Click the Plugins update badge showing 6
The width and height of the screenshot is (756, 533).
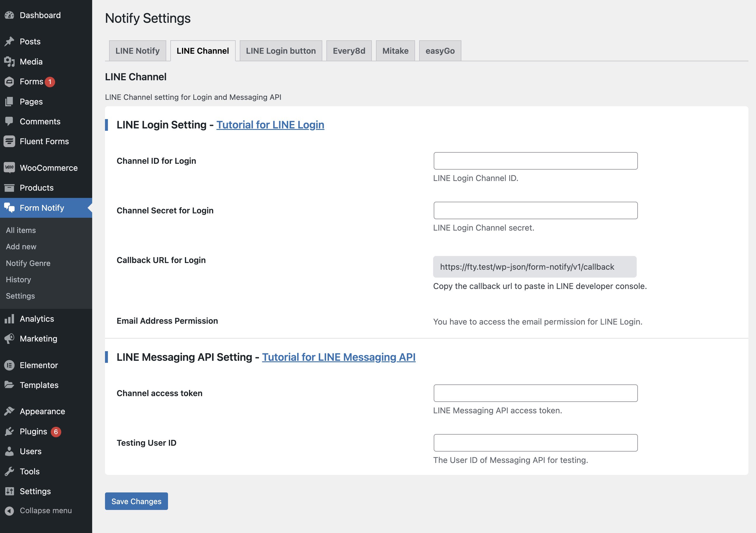pos(56,432)
